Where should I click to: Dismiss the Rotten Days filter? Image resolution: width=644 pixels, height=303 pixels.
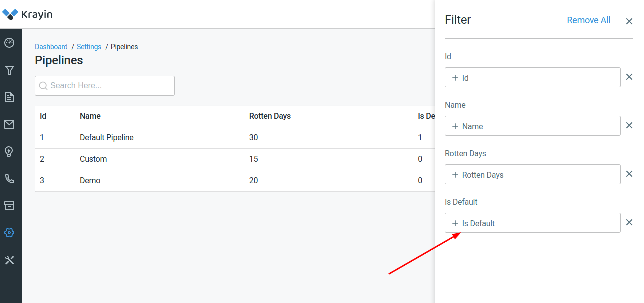point(629,174)
